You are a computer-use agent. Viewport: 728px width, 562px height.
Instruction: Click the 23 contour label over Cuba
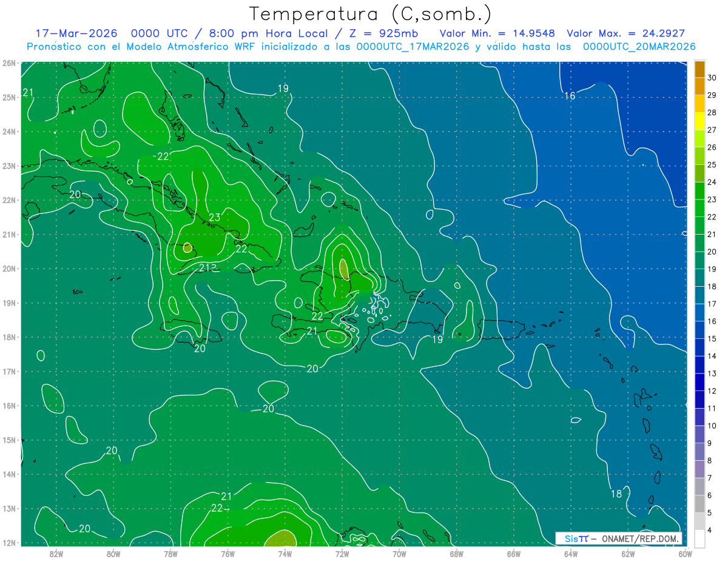[x=214, y=217]
